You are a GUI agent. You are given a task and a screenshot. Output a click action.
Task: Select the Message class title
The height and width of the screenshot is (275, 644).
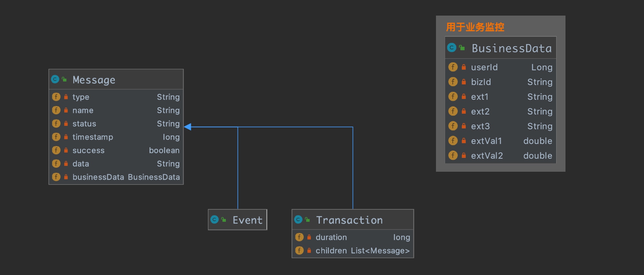point(94,80)
